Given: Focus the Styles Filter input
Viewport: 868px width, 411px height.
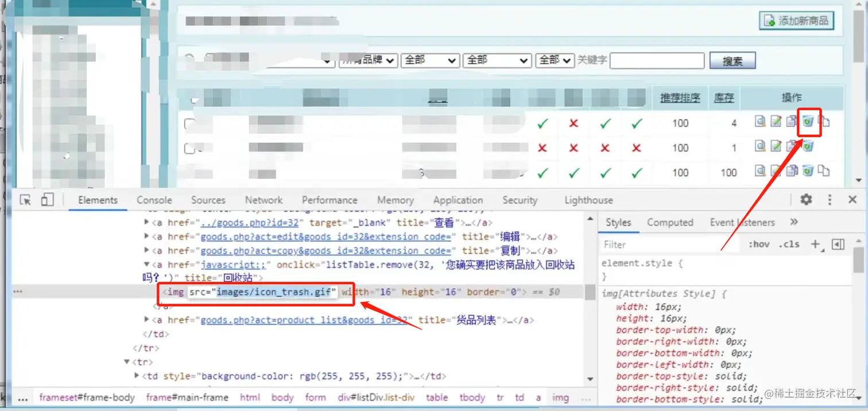Looking at the screenshot, I should tap(669, 245).
